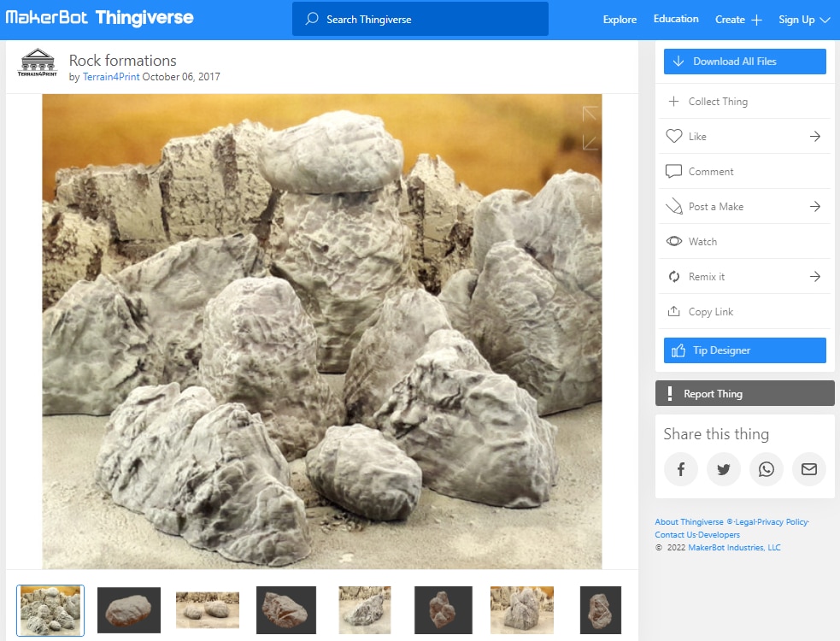Open the Facebook share icon
Viewport: 840px width, 641px height.
click(681, 469)
